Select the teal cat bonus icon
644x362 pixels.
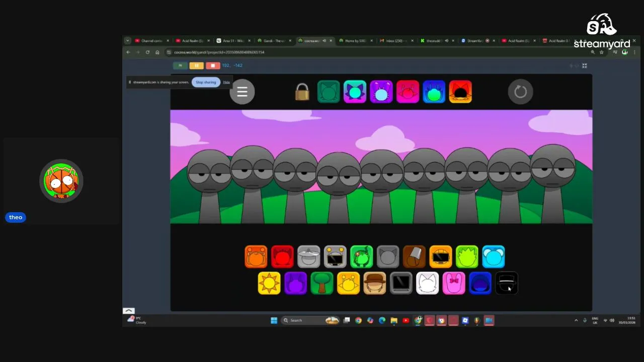pos(329,92)
